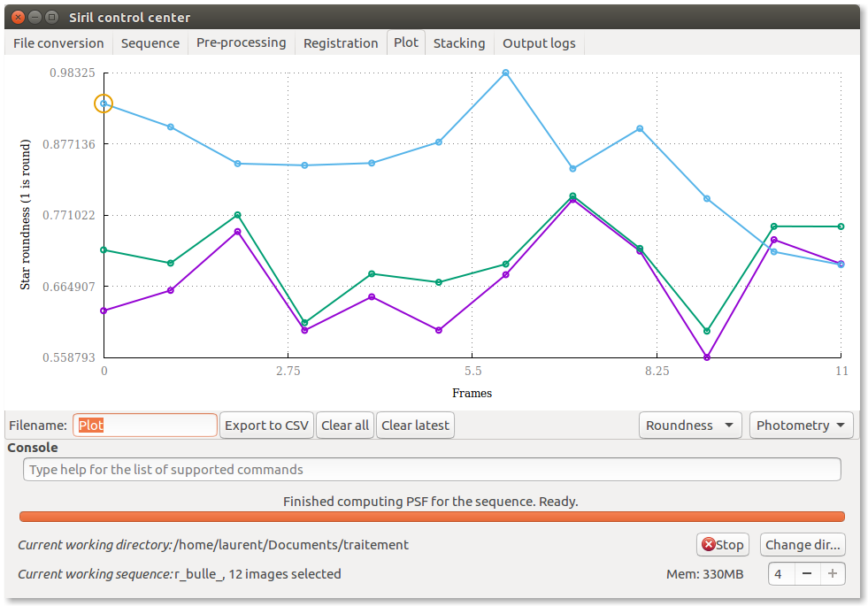This screenshot has height=606, width=868.
Task: Increase thread count with plus button
Action: pyautogui.click(x=832, y=573)
